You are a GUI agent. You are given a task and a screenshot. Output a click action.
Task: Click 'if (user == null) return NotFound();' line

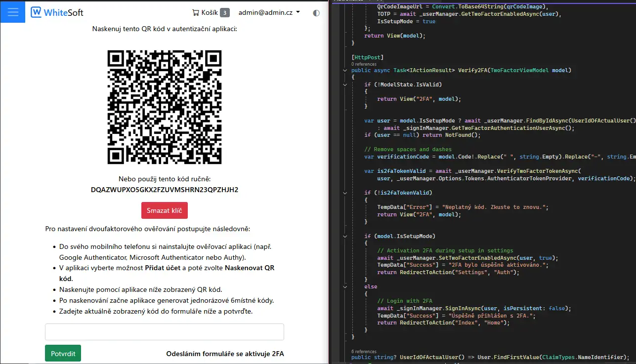tap(423, 135)
